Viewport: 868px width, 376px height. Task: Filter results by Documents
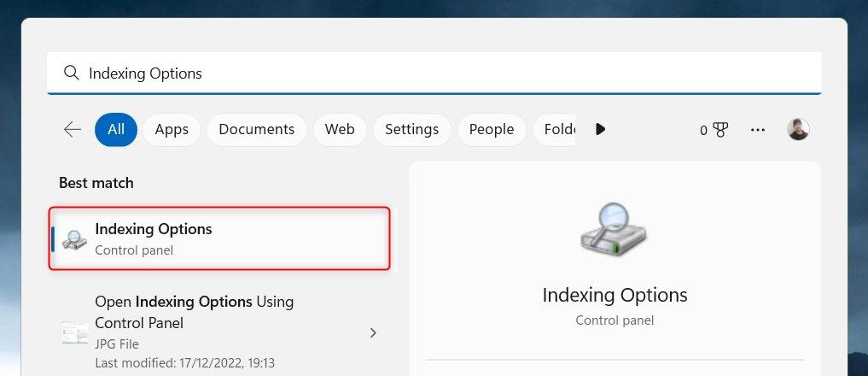click(256, 129)
